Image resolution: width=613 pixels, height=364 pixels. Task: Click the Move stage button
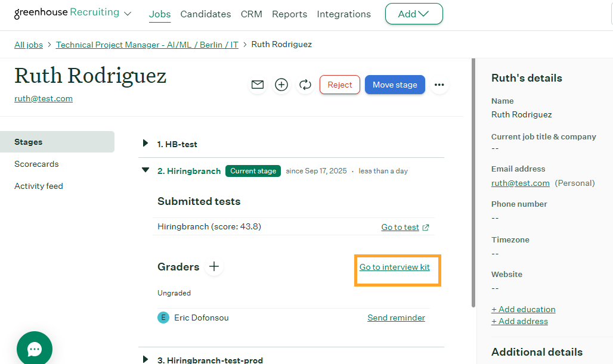pyautogui.click(x=395, y=85)
